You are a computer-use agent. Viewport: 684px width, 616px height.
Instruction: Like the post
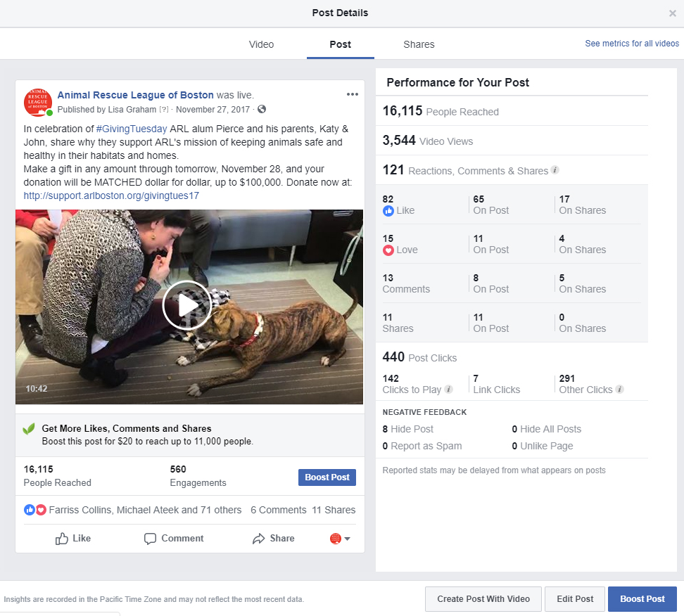click(73, 539)
